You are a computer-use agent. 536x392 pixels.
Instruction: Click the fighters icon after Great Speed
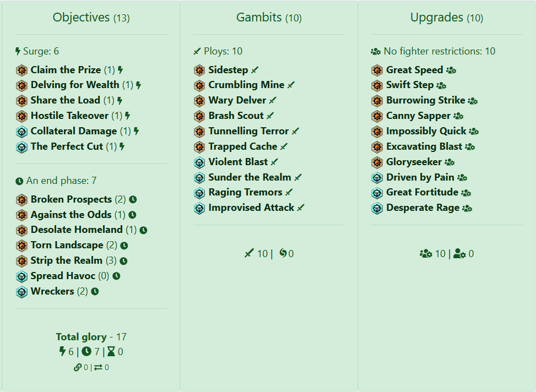point(451,70)
